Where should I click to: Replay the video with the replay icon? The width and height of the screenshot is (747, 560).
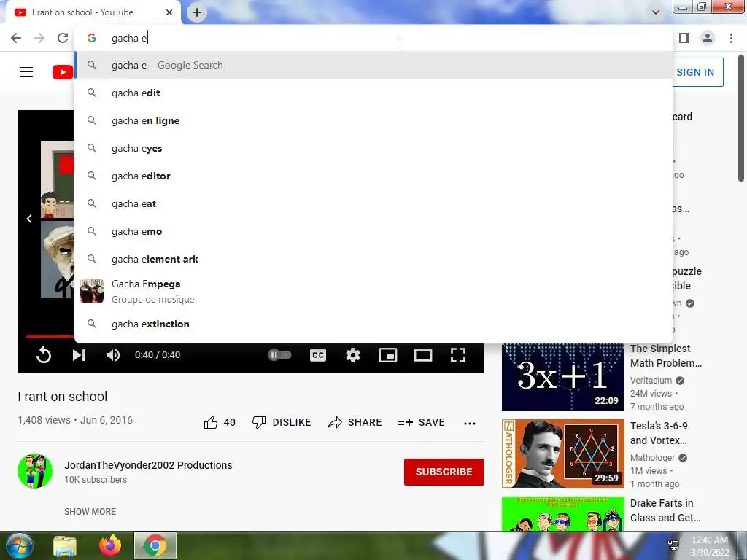pyautogui.click(x=43, y=355)
